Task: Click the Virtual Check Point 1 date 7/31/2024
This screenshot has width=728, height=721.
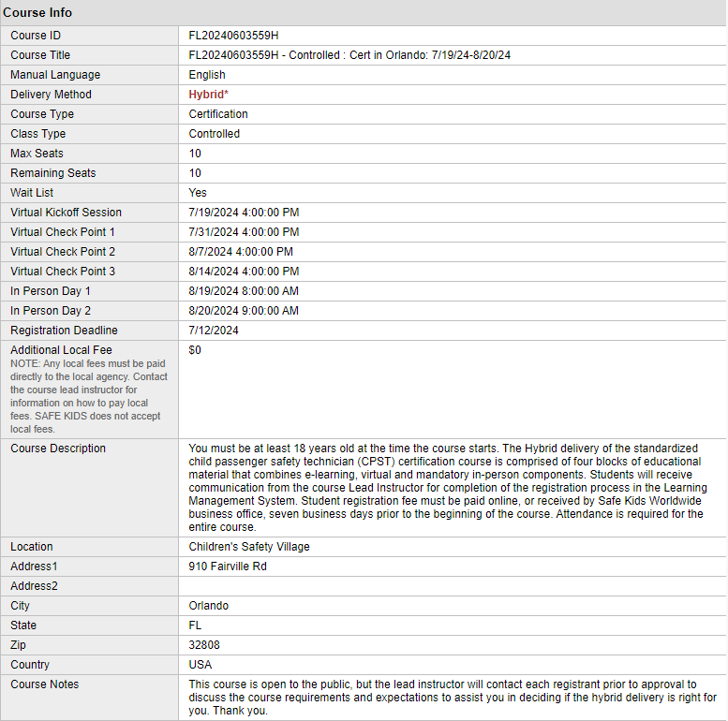Action: [214, 232]
